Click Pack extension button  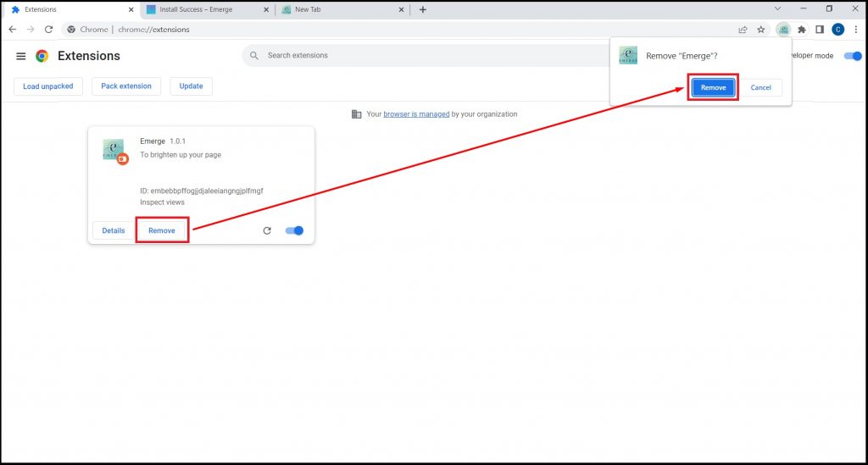click(x=126, y=86)
